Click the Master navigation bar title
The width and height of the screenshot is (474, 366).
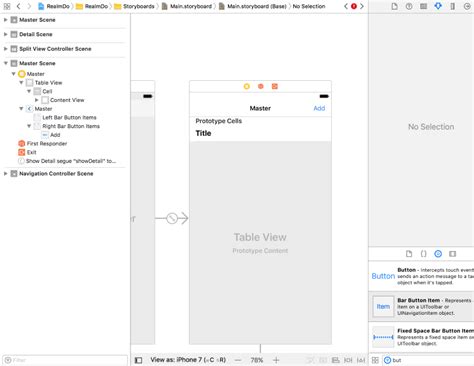[260, 108]
